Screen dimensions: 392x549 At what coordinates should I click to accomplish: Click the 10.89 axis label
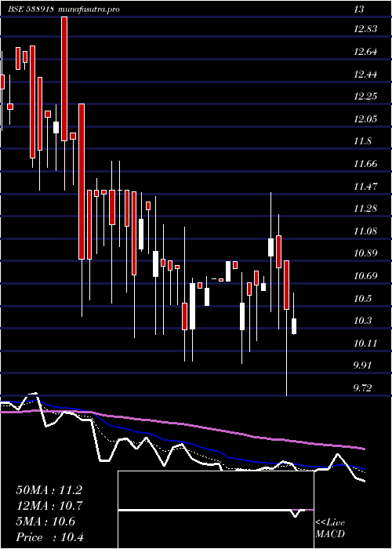(x=365, y=253)
